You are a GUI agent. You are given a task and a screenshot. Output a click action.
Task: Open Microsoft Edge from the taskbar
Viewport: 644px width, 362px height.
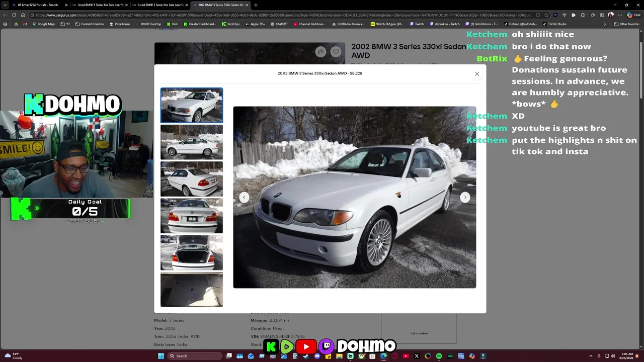click(383, 356)
